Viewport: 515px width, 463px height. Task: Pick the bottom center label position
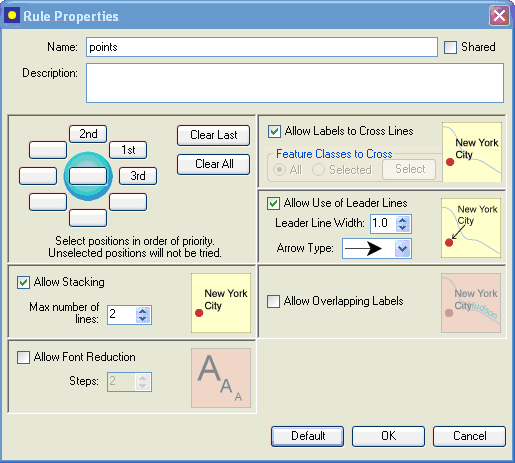click(88, 218)
